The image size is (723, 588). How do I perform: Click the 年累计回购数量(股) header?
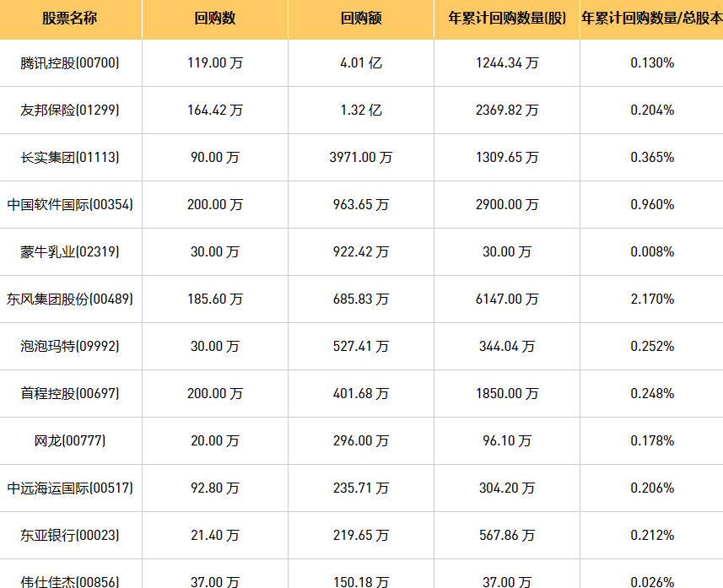click(507, 18)
